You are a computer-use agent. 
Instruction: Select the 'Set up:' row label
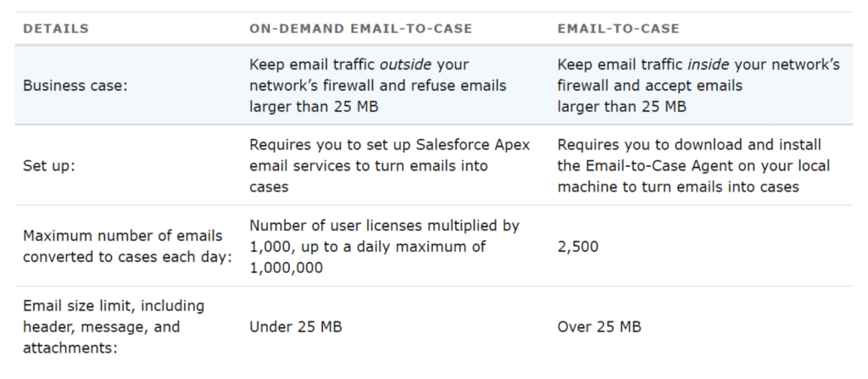49,166
